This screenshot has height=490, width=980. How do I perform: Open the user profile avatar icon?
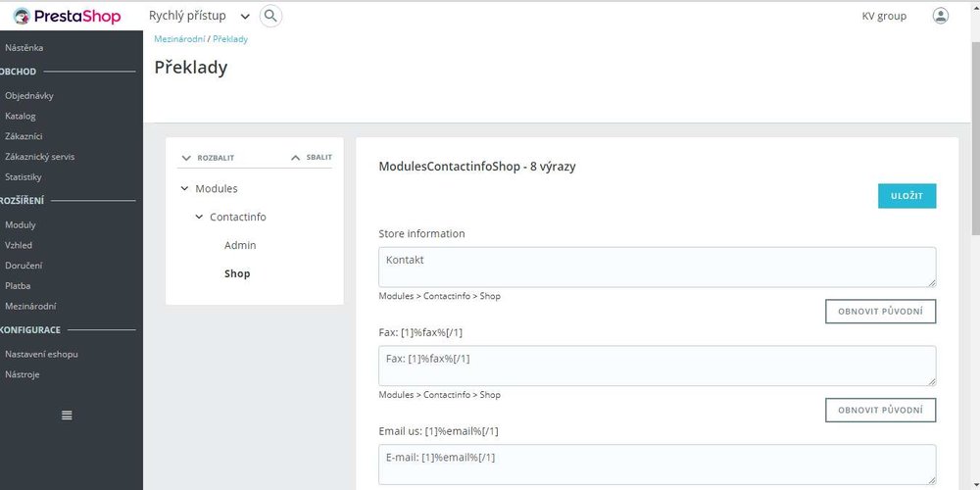[941, 16]
